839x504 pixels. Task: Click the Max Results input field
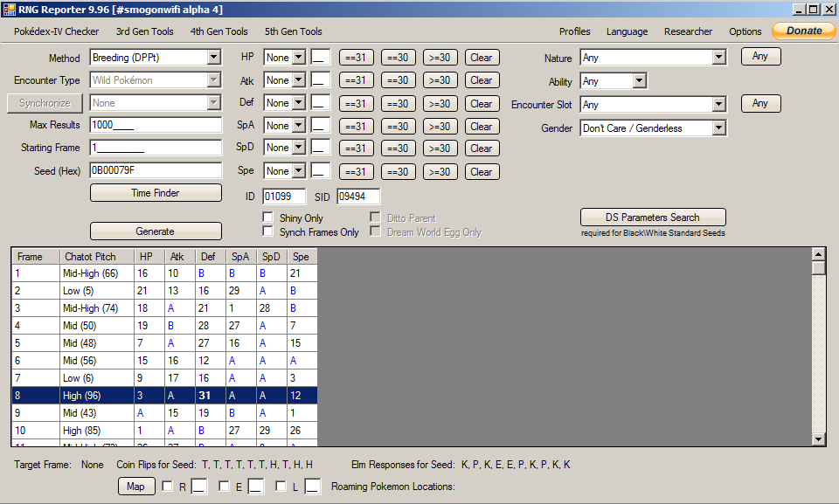click(156, 125)
